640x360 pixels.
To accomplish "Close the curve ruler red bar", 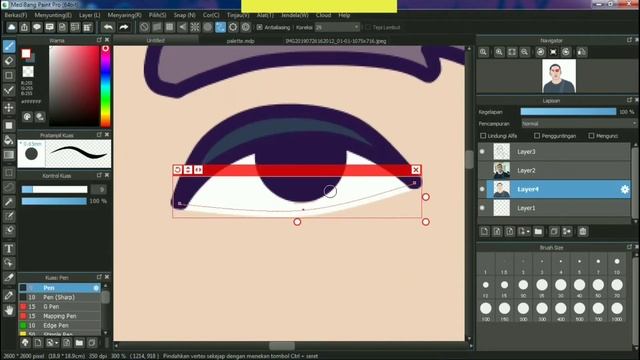I will point(416,170).
